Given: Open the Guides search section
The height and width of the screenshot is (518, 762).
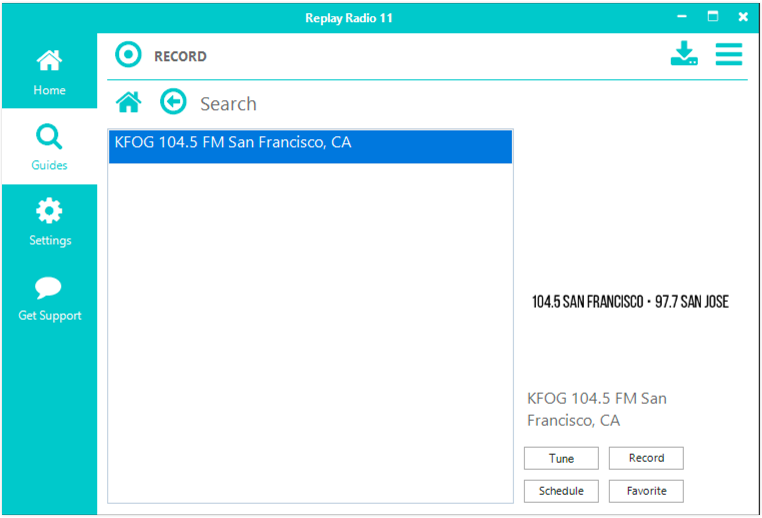Looking at the screenshot, I should [50, 147].
